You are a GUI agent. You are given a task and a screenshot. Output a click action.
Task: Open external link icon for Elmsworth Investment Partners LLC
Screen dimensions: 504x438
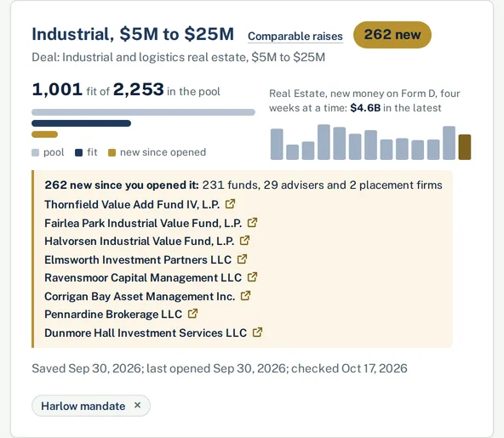pyautogui.click(x=242, y=259)
